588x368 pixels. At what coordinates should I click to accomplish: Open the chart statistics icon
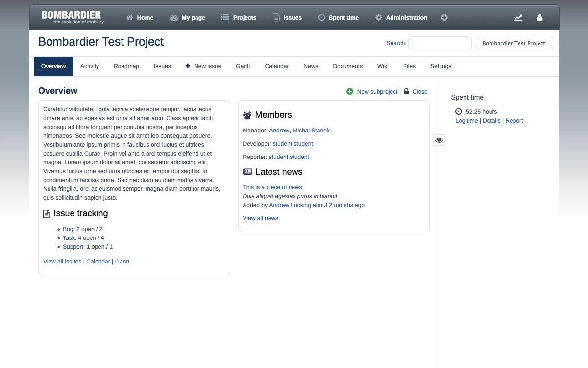tap(518, 18)
